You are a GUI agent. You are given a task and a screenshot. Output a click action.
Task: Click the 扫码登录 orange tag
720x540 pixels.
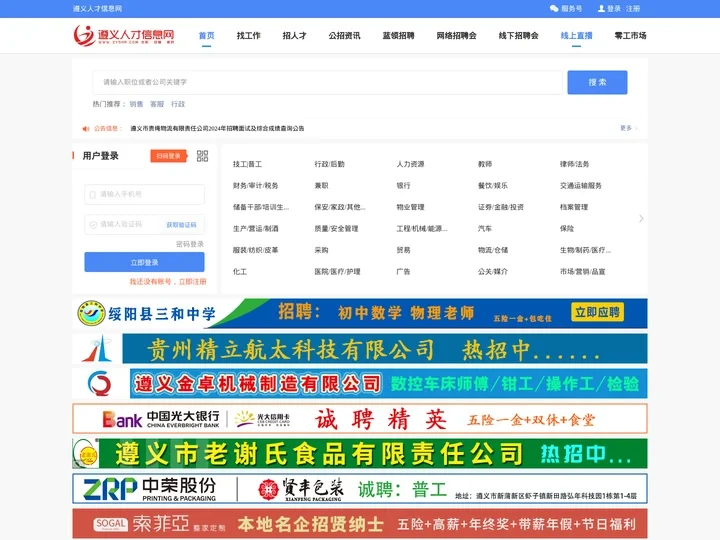tap(169, 156)
